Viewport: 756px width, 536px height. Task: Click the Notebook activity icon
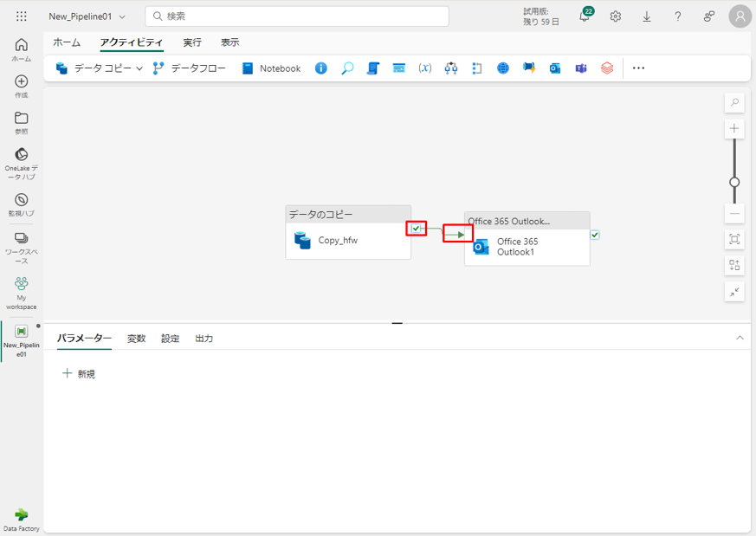coord(271,68)
